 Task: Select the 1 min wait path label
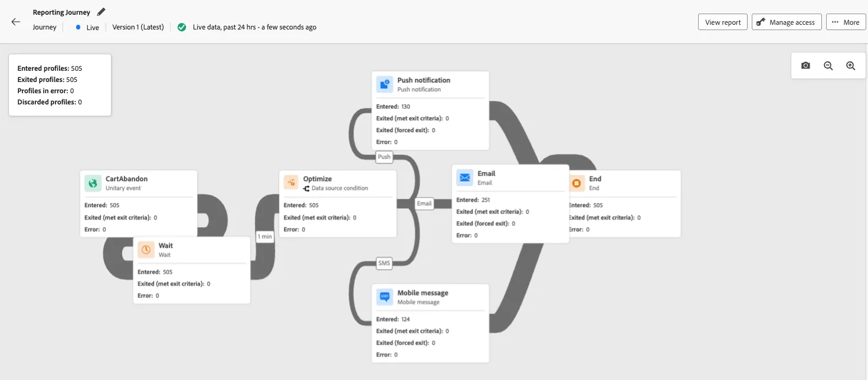[265, 237]
